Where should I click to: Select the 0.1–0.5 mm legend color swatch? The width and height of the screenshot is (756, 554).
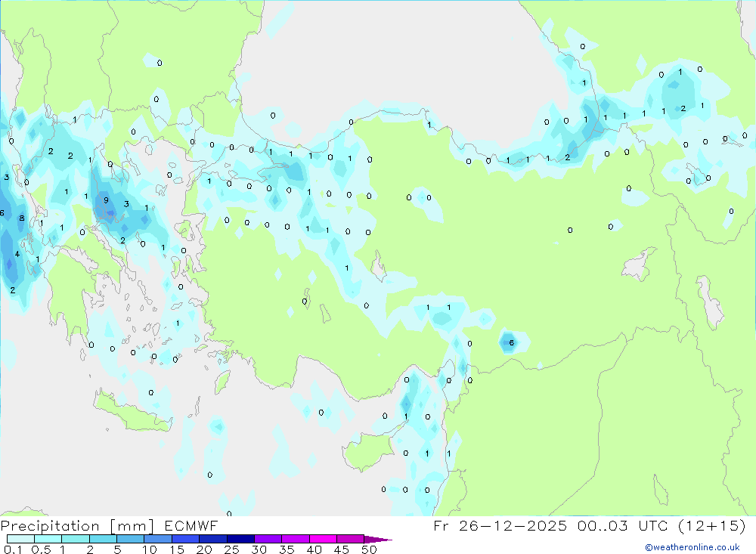pyautogui.click(x=20, y=539)
